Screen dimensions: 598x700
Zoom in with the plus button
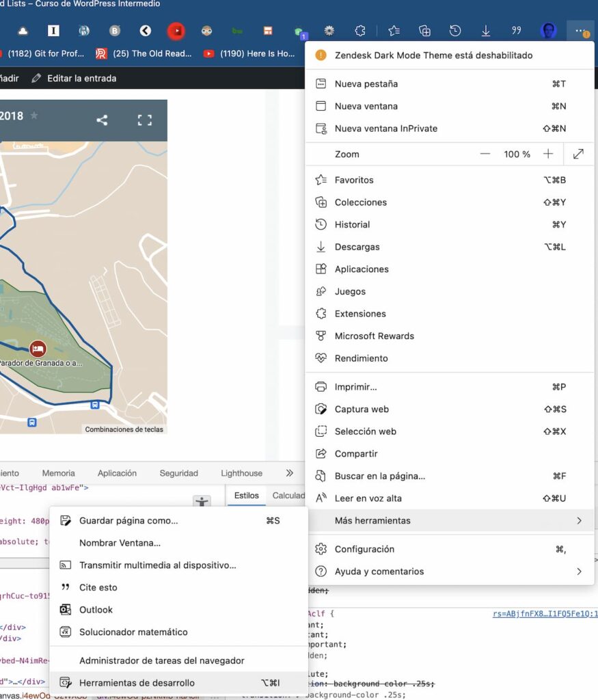click(548, 154)
